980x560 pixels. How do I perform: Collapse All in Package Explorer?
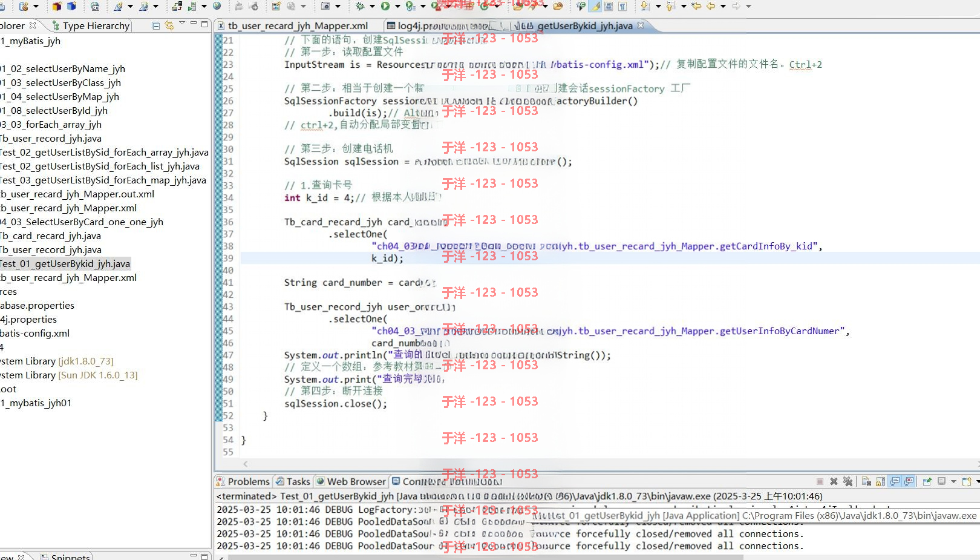coord(155,25)
